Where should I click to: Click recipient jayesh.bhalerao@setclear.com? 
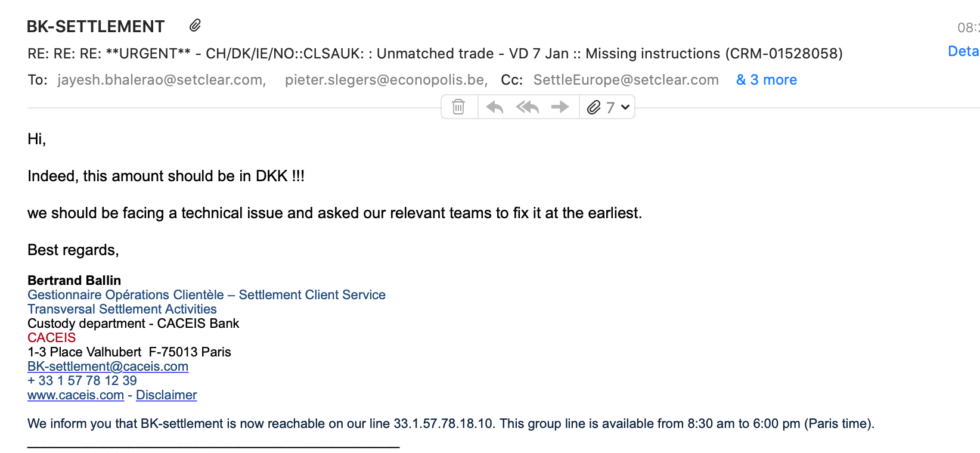[162, 80]
